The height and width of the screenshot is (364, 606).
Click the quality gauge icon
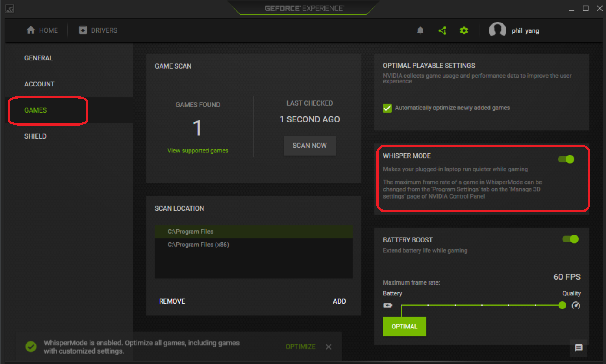coord(576,305)
